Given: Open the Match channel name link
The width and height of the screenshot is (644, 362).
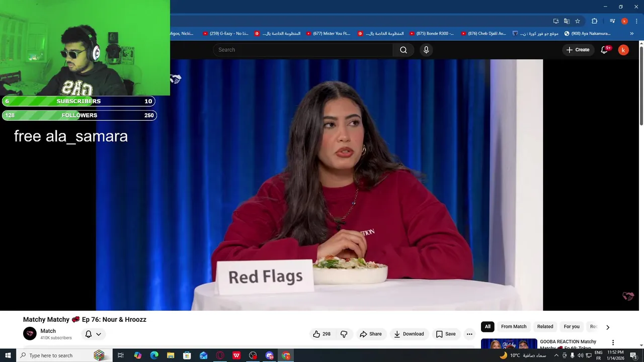Looking at the screenshot, I should pos(48,331).
